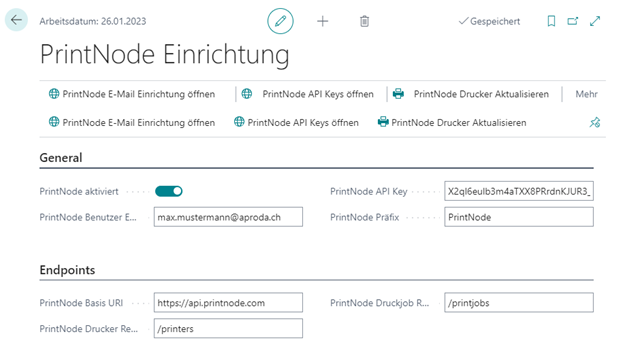642x362 pixels.
Task: Click the bookmark icon
Action: pyautogui.click(x=552, y=21)
